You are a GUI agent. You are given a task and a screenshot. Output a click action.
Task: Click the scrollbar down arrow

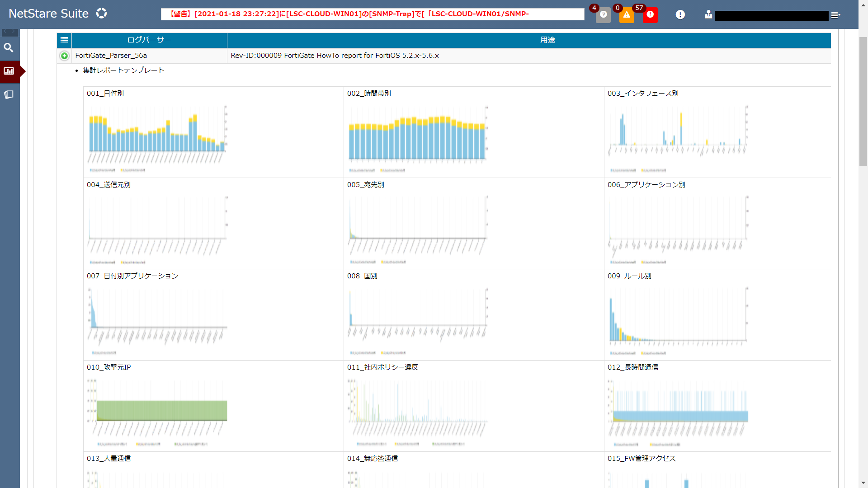coord(863,483)
